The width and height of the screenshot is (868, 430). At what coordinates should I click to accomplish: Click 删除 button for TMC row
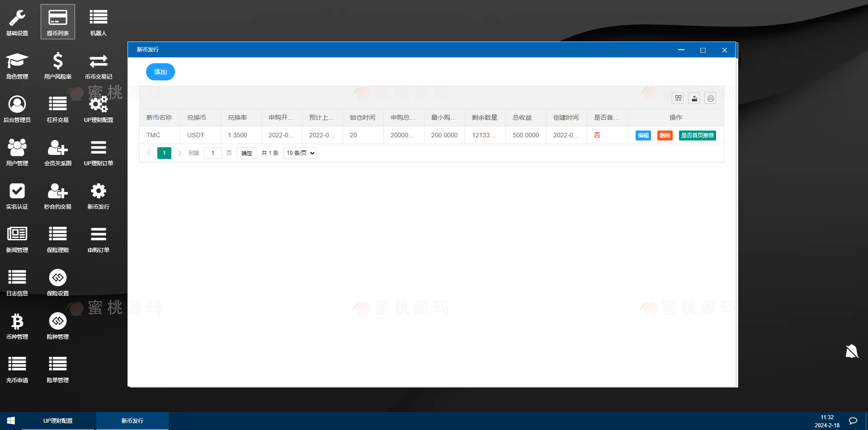click(665, 136)
